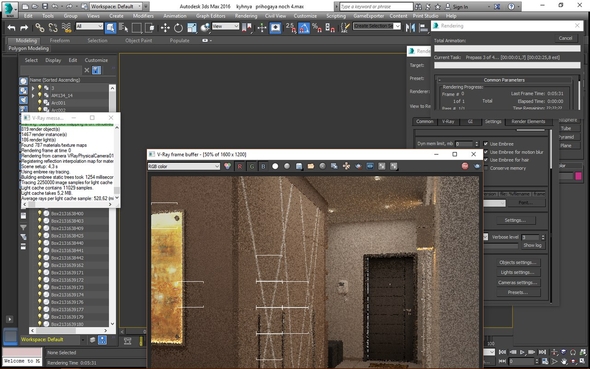Show red channel in V-Ray frame buffer

(240, 166)
